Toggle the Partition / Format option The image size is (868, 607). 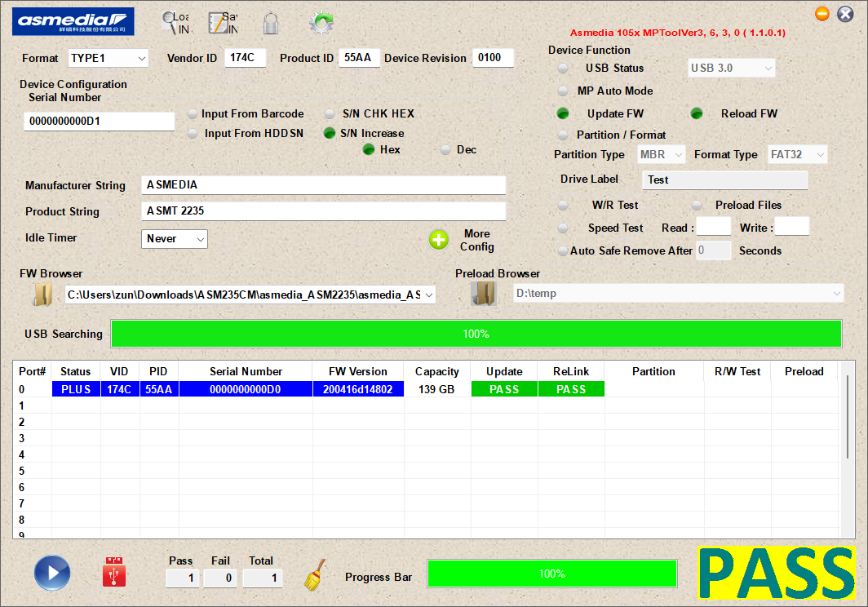[563, 135]
